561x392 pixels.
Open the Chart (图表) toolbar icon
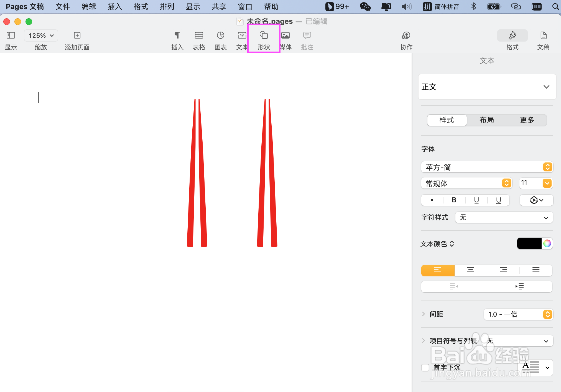point(220,35)
